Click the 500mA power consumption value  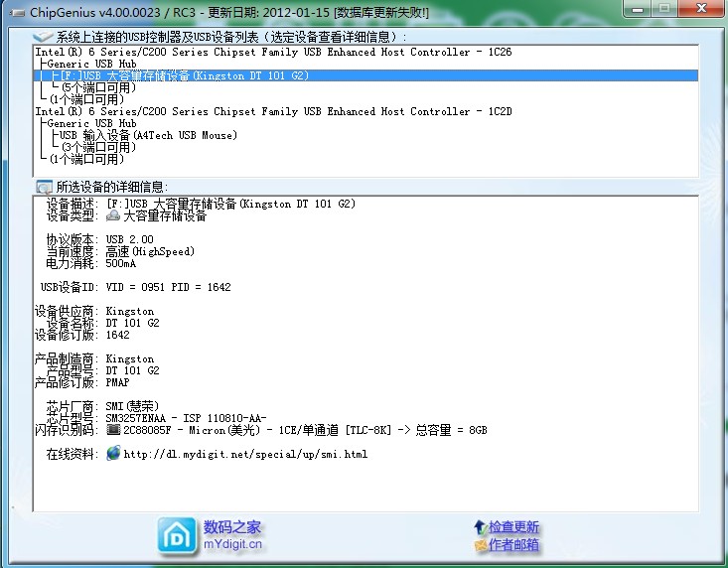121,263
